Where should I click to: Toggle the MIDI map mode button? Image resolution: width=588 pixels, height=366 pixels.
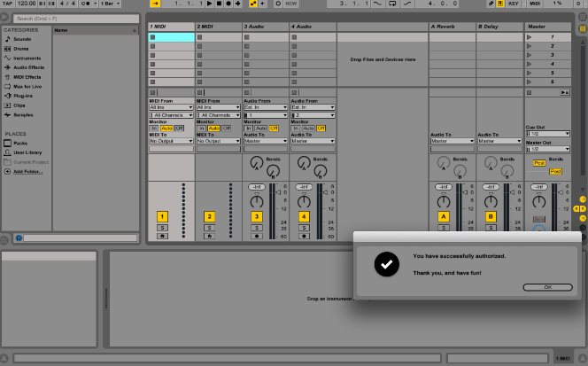pyautogui.click(x=535, y=4)
